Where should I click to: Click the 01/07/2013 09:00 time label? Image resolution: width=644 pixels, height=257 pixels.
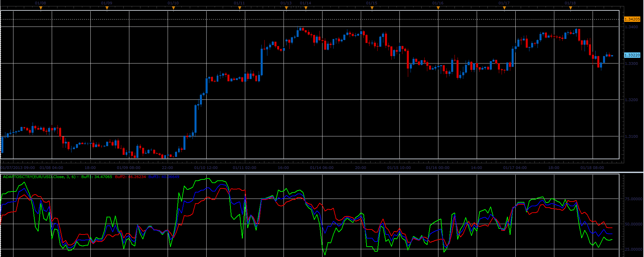tap(18, 168)
